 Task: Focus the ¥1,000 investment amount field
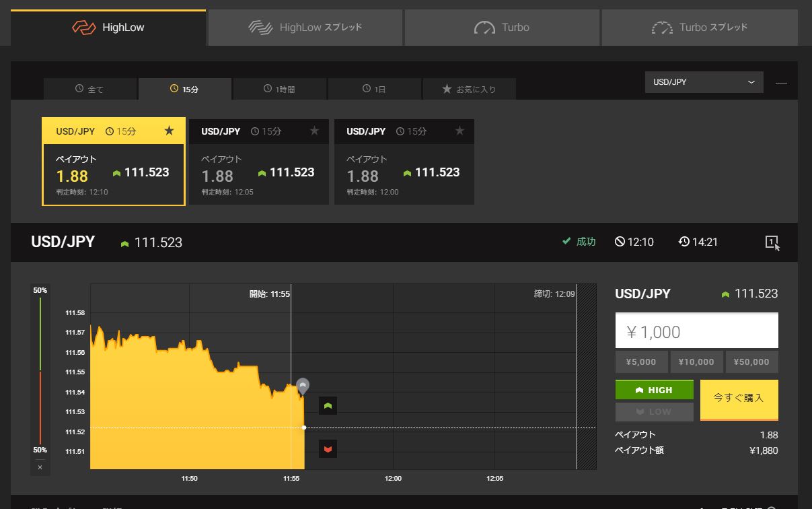pos(697,331)
